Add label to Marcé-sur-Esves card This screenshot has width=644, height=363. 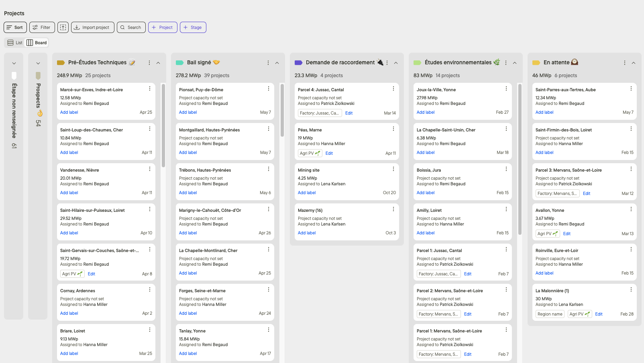coord(69,113)
